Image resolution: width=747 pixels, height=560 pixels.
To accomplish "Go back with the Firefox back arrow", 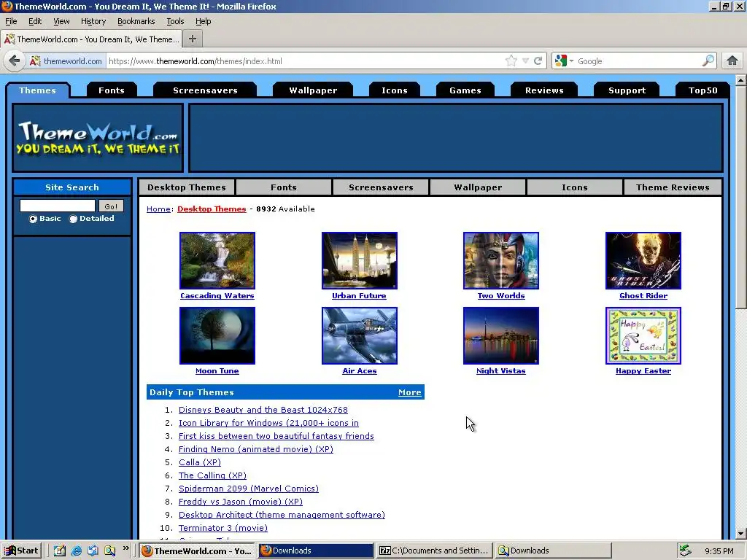I will tap(15, 61).
